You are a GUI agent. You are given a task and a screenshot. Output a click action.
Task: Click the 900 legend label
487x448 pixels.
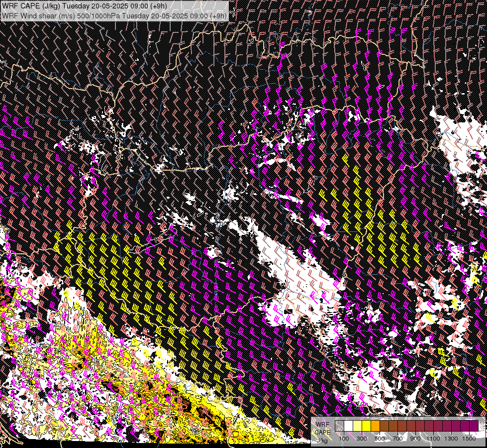(x=415, y=439)
